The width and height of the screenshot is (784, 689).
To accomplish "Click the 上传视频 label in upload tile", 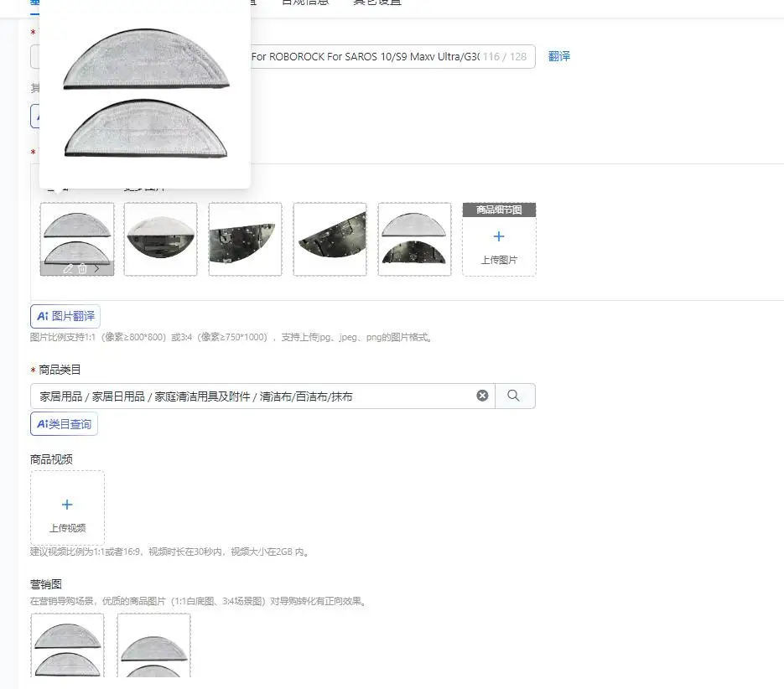I will [x=68, y=527].
